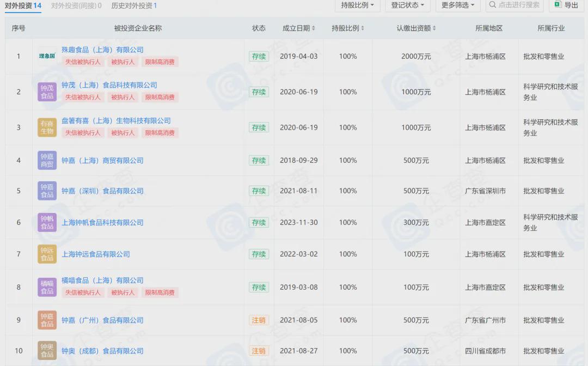Click the Excel export icon

(x=558, y=4)
